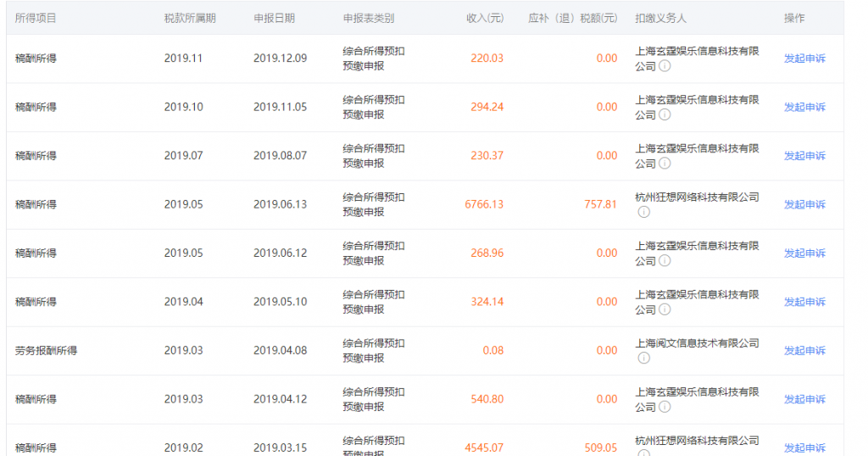The height and width of the screenshot is (456, 868).
Task: Select the declaration date 2019.06.13
Action: coord(280,204)
